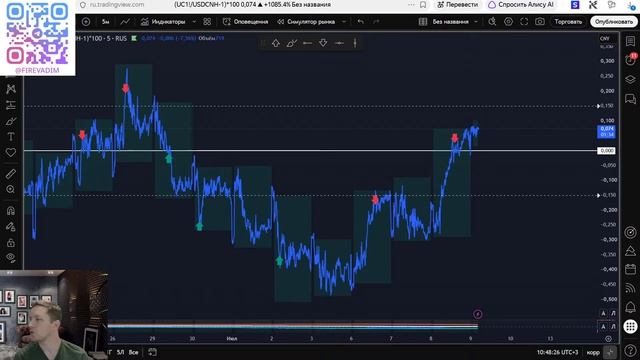The width and height of the screenshot is (640, 360).
Task: Open the target radar icon in right sidebar
Action: click(630, 232)
